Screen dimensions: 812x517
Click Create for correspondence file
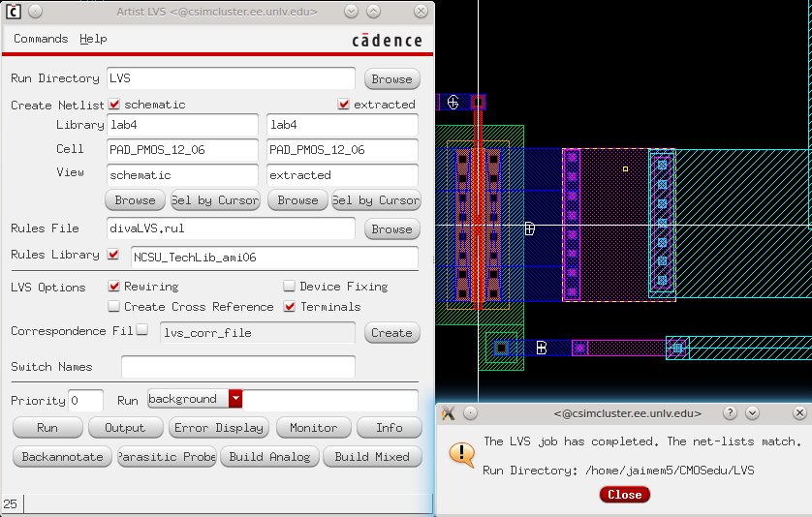click(x=392, y=333)
